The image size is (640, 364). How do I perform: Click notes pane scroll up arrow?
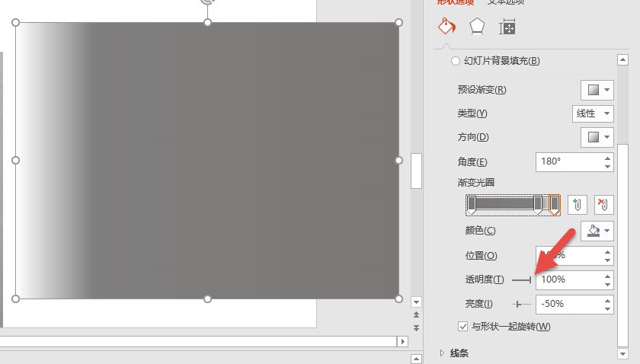click(416, 359)
